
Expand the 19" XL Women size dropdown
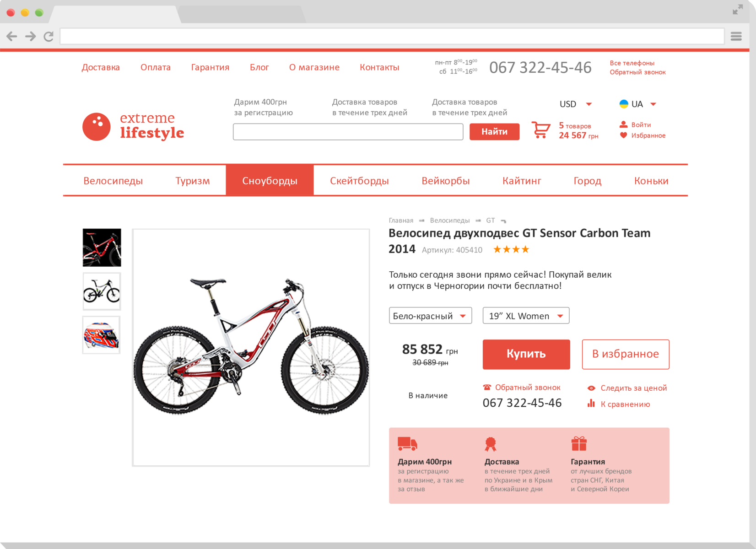526,316
